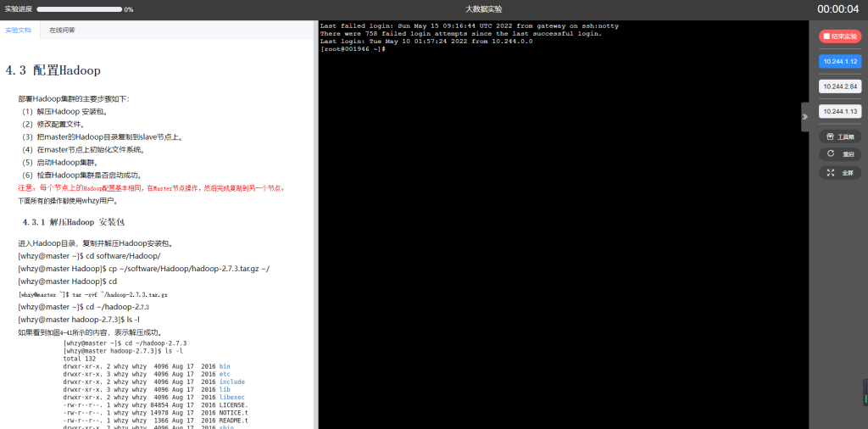Image resolution: width=868 pixels, height=429 pixels.
Task: Click the 4.3 配置Hadoop heading
Action: point(53,70)
